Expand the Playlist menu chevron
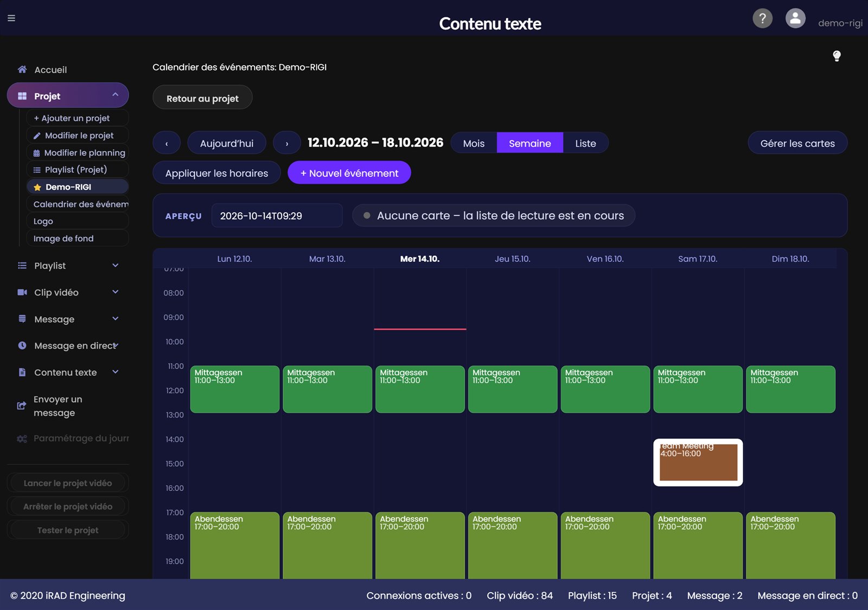The image size is (868, 610). pyautogui.click(x=116, y=265)
